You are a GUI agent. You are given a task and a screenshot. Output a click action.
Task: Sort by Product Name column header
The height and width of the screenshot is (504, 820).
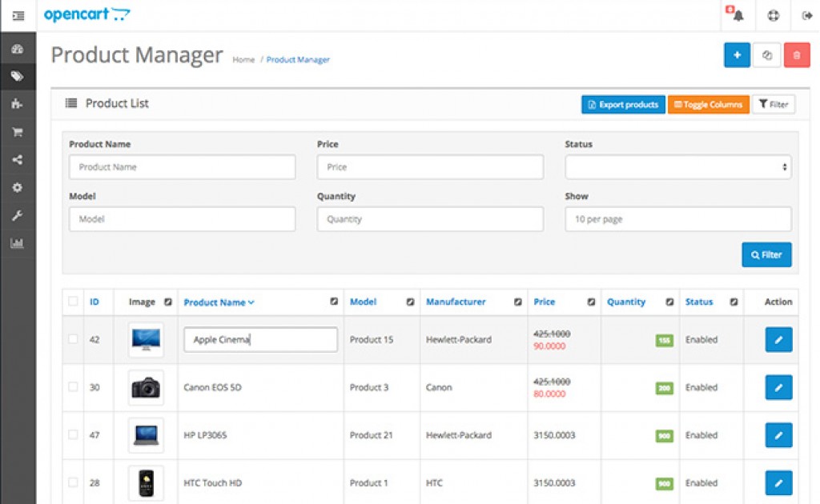[218, 302]
